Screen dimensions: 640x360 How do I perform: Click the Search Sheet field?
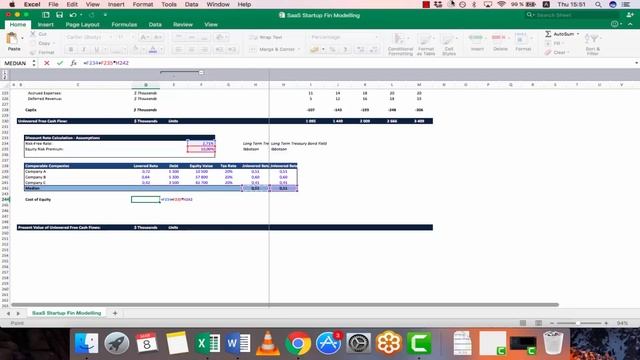click(x=572, y=15)
